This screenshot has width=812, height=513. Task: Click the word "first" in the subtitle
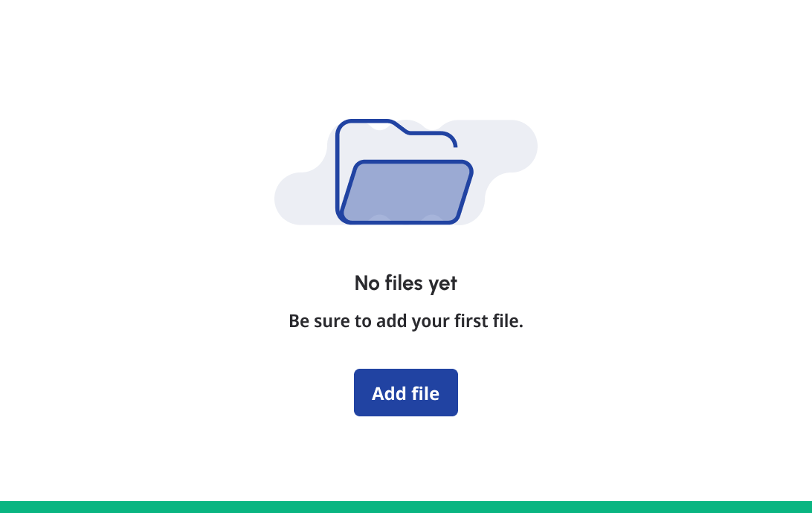[x=471, y=320]
